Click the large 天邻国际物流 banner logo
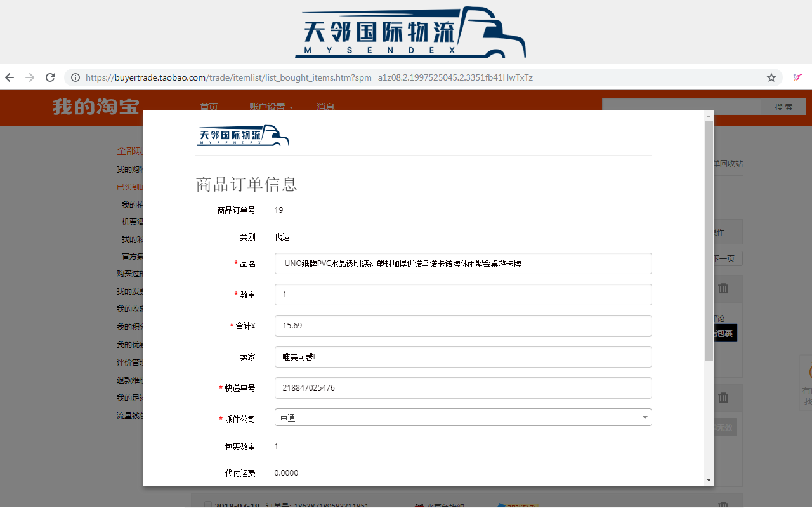This screenshot has height=508, width=812. click(x=410, y=33)
